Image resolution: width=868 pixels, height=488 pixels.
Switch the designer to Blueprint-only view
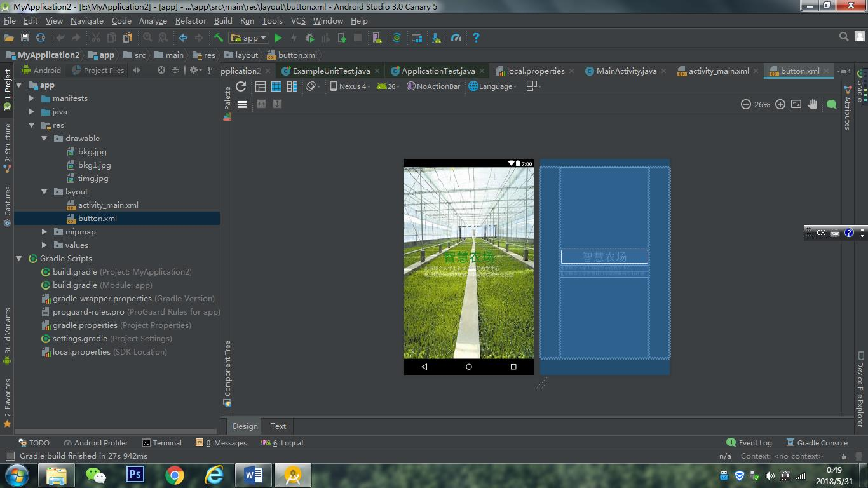pos(276,86)
